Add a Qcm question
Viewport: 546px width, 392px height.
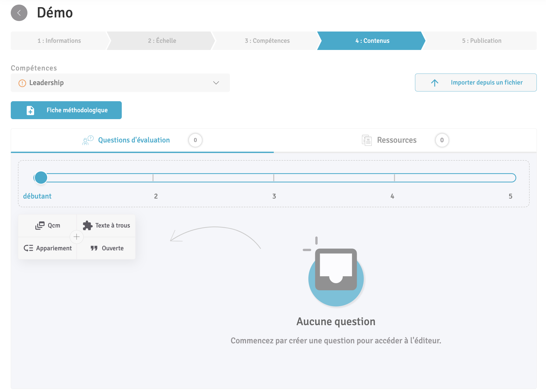48,225
